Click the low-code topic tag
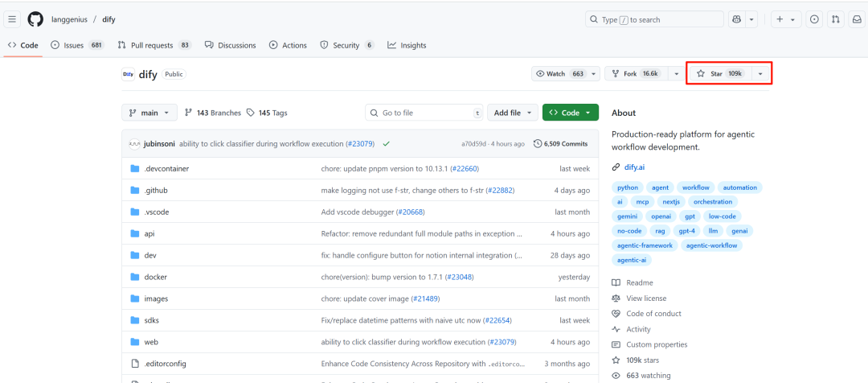 coord(721,216)
